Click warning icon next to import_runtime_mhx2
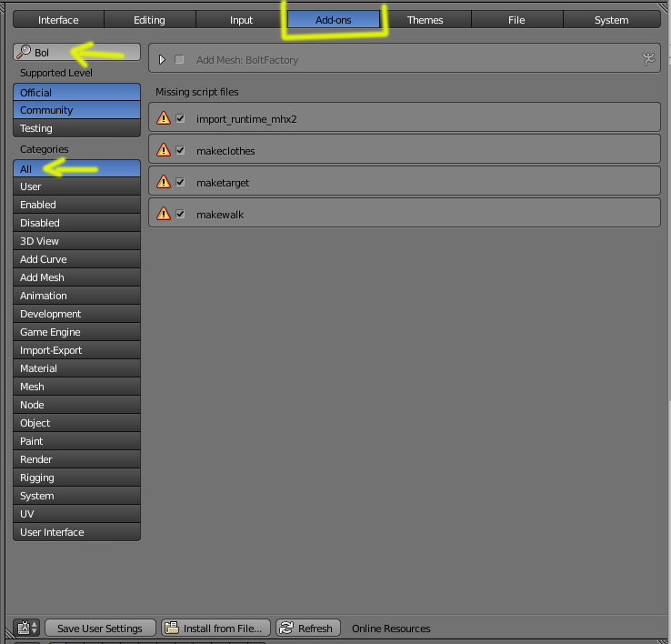This screenshot has height=644, width=671. (164, 117)
